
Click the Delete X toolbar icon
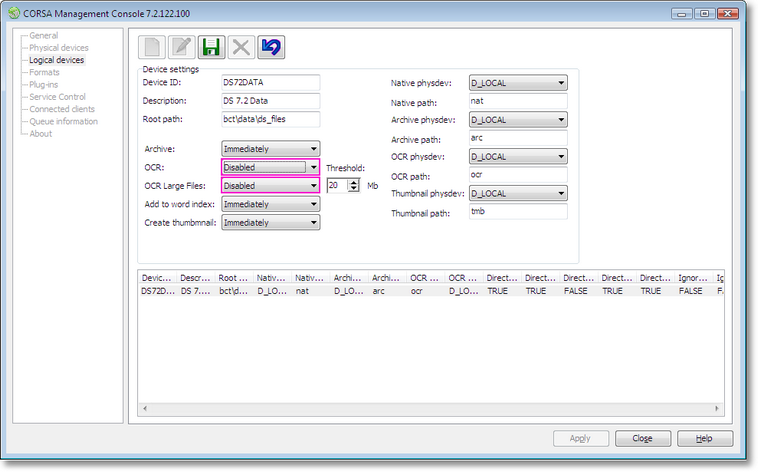click(x=241, y=47)
